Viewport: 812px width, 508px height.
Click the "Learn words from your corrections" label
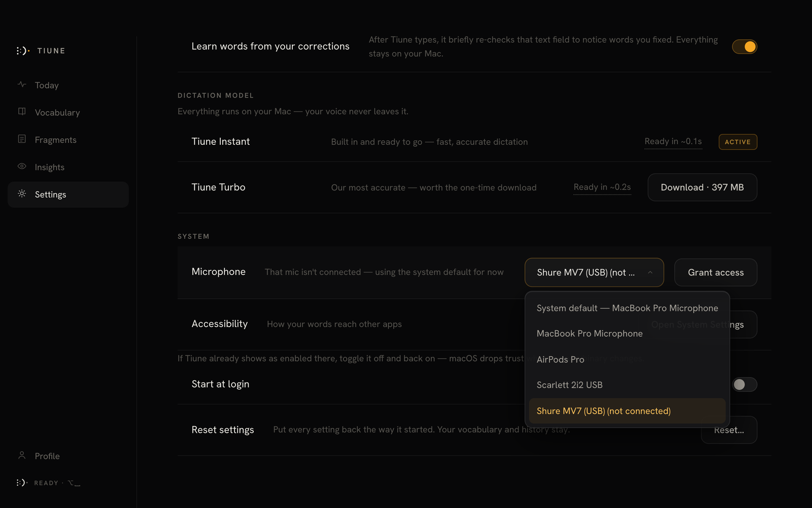click(270, 46)
